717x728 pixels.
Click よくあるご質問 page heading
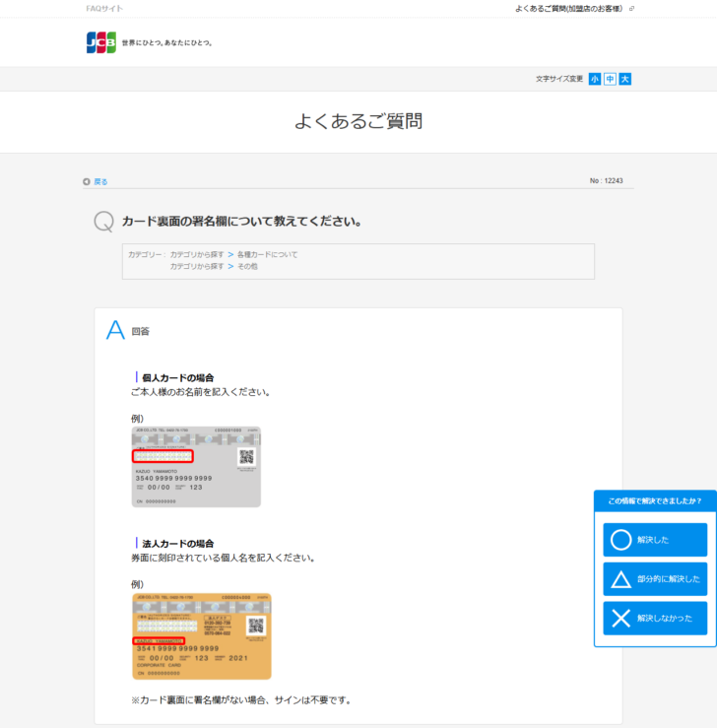(x=358, y=121)
